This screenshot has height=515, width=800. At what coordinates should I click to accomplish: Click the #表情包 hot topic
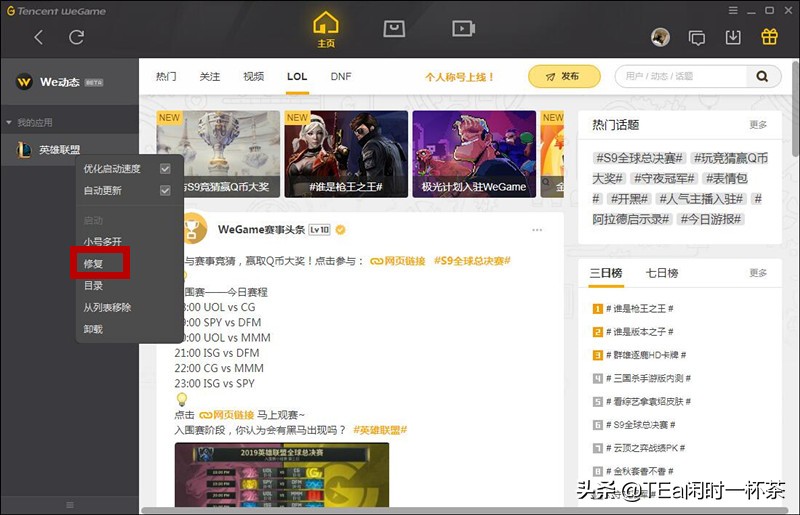726,178
